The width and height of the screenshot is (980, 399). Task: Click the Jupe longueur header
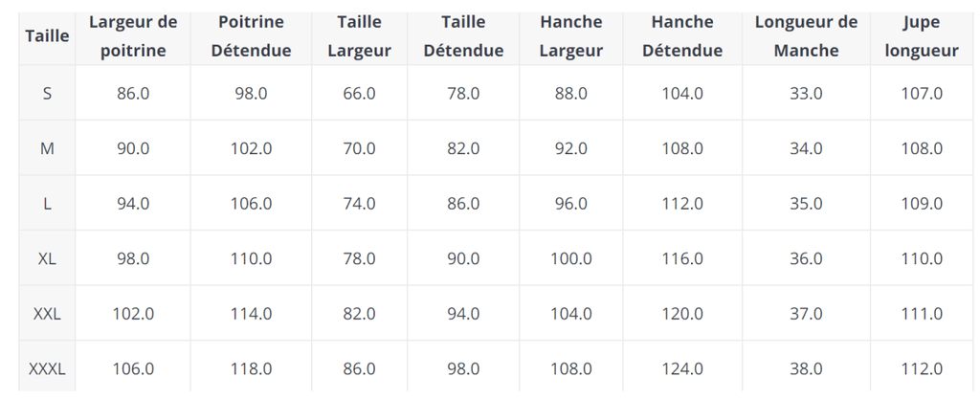coord(922,36)
